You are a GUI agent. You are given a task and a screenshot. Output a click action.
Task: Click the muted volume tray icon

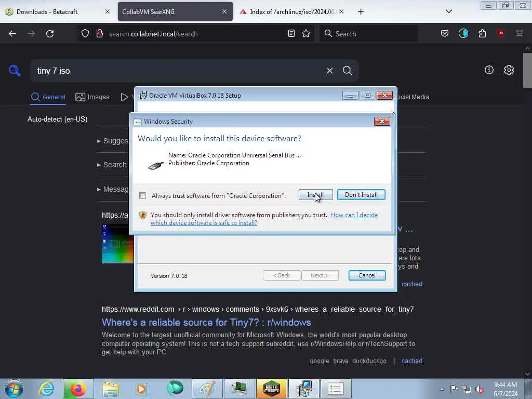pyautogui.click(x=480, y=389)
